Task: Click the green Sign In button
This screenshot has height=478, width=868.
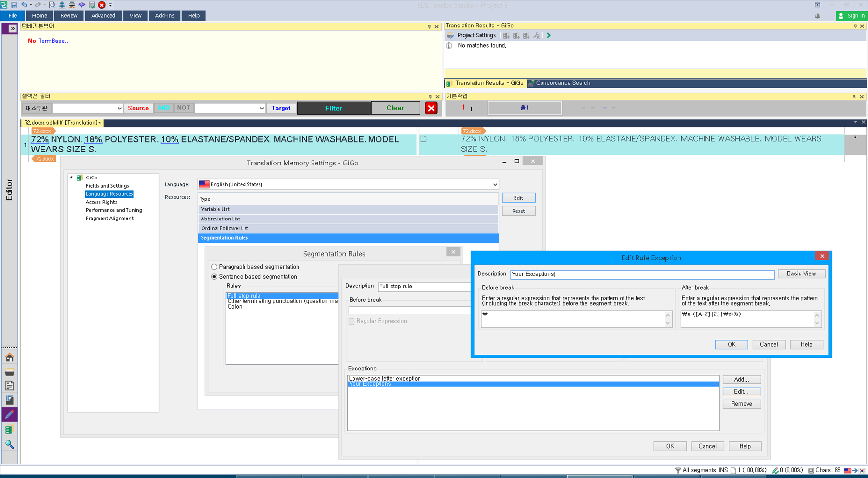Action: point(852,15)
